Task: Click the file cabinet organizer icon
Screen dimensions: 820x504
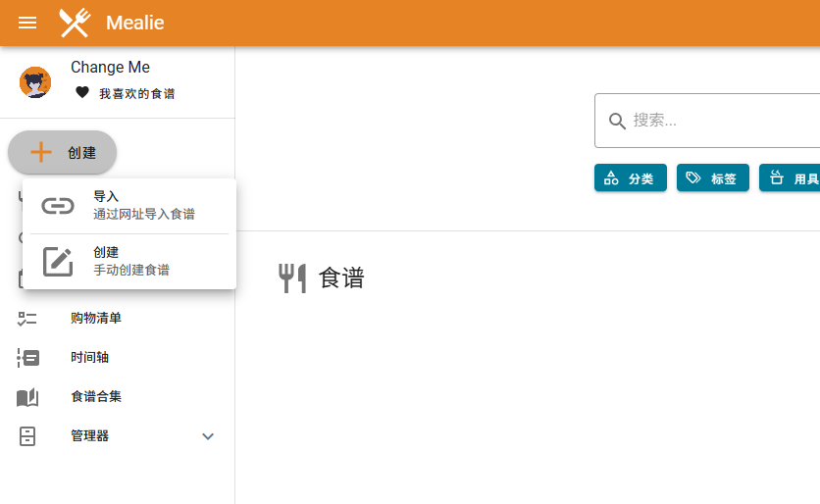Action: pyautogui.click(x=27, y=436)
